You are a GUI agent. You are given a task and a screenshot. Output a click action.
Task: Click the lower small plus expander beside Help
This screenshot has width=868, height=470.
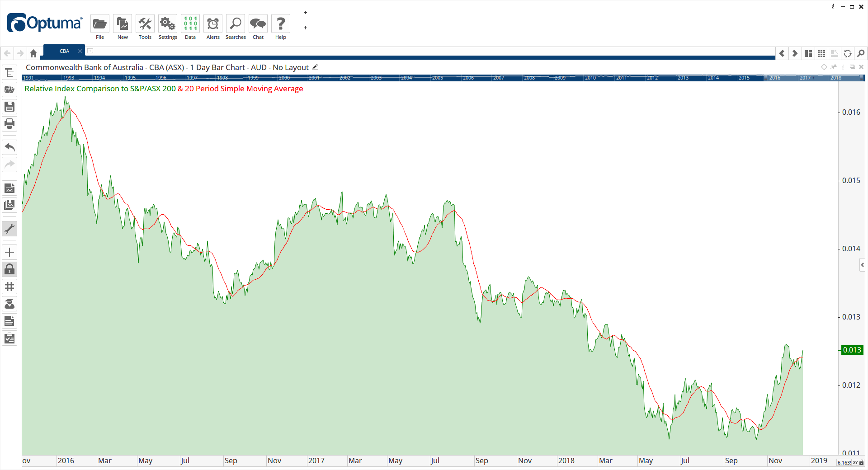point(305,28)
